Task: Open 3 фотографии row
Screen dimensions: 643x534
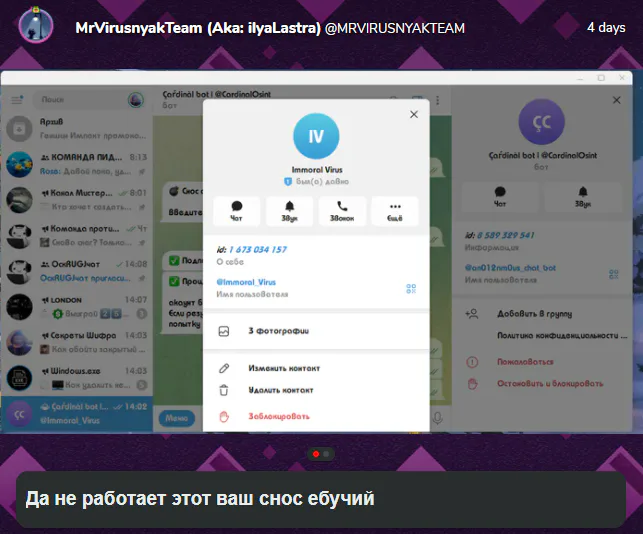Action: 316,331
